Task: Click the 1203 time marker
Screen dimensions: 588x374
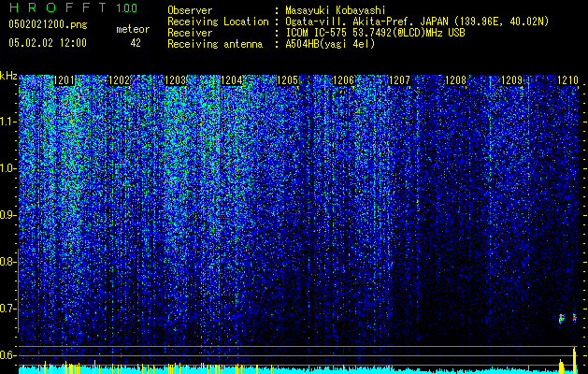Action: 176,80
